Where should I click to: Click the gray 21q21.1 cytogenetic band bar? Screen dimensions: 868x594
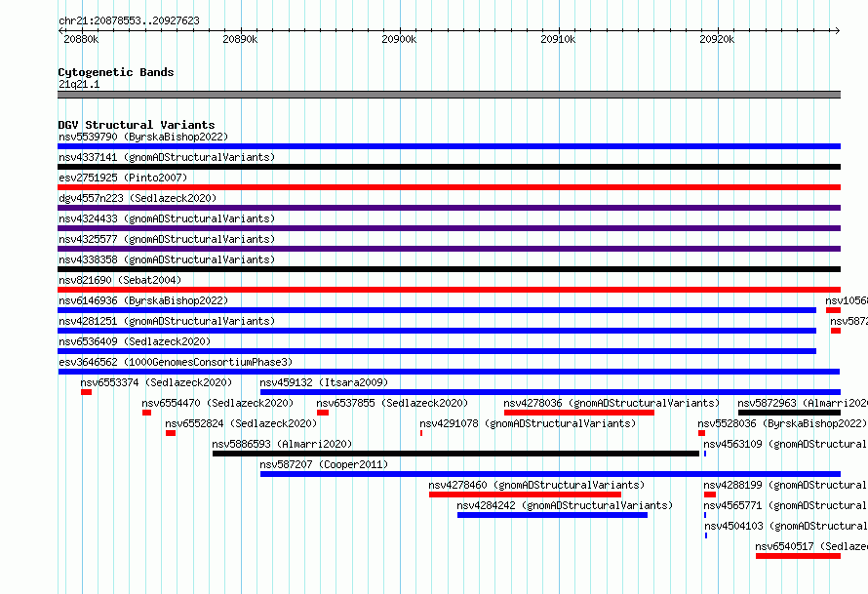(x=449, y=95)
